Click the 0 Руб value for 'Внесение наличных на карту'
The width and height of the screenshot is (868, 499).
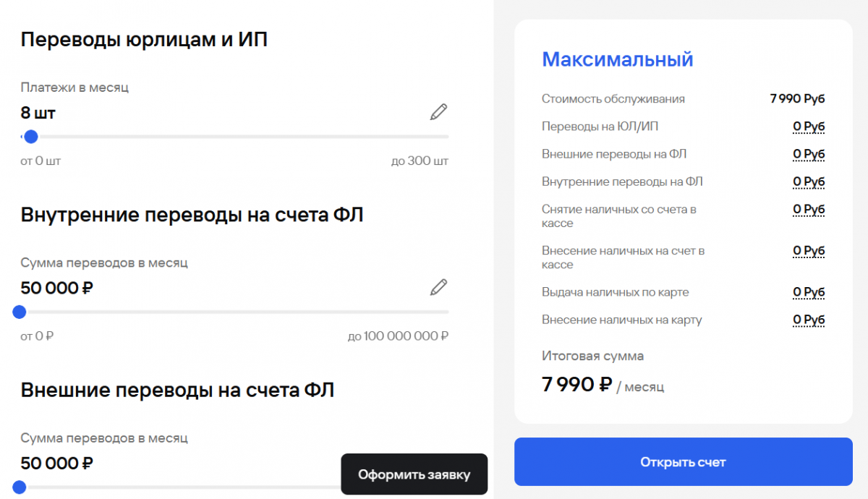tap(809, 320)
